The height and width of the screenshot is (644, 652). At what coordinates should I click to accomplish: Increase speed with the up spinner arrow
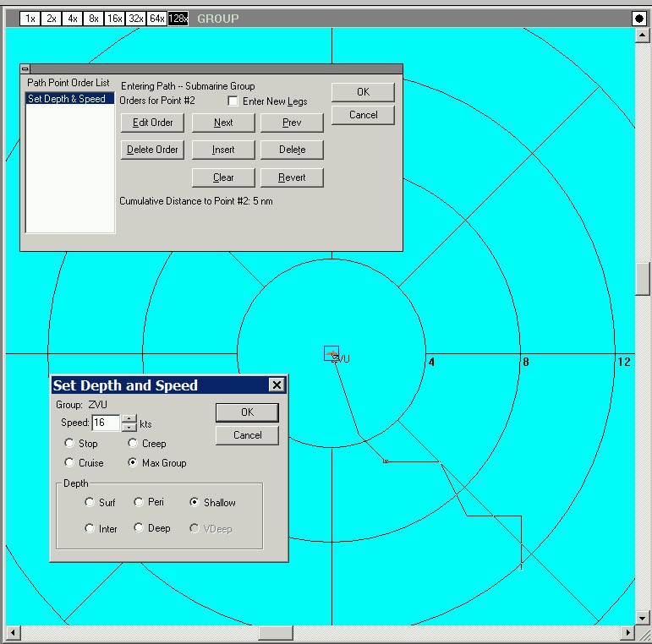129,419
